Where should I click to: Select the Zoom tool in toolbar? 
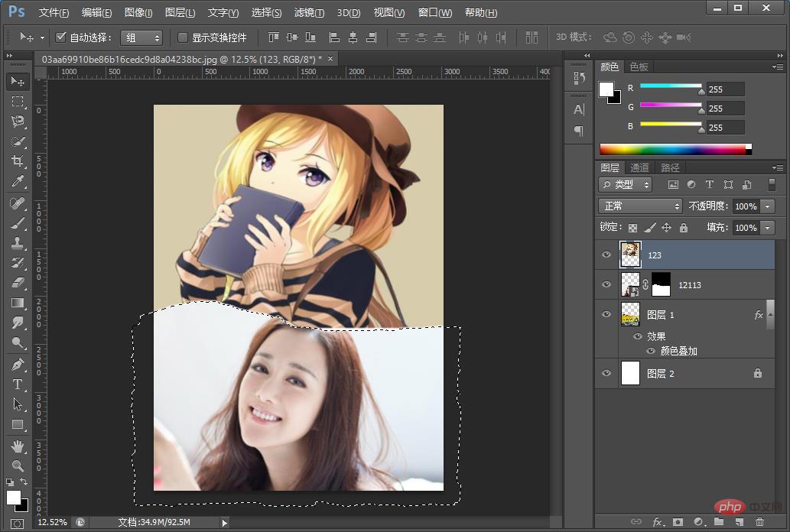pos(17,465)
